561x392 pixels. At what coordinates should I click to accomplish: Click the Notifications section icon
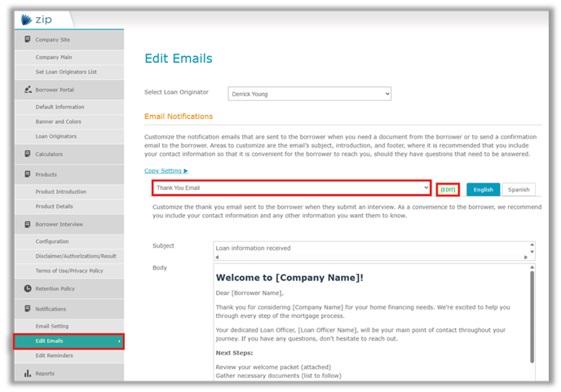click(28, 309)
